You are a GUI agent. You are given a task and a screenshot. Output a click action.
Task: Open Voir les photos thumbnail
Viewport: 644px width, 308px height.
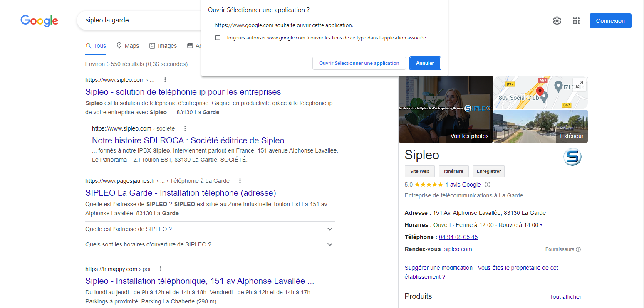point(446,109)
